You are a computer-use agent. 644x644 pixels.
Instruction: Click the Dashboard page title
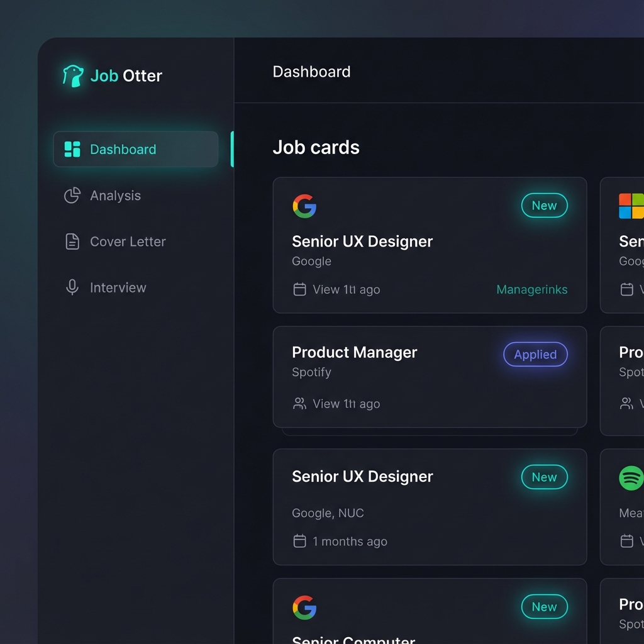point(311,72)
